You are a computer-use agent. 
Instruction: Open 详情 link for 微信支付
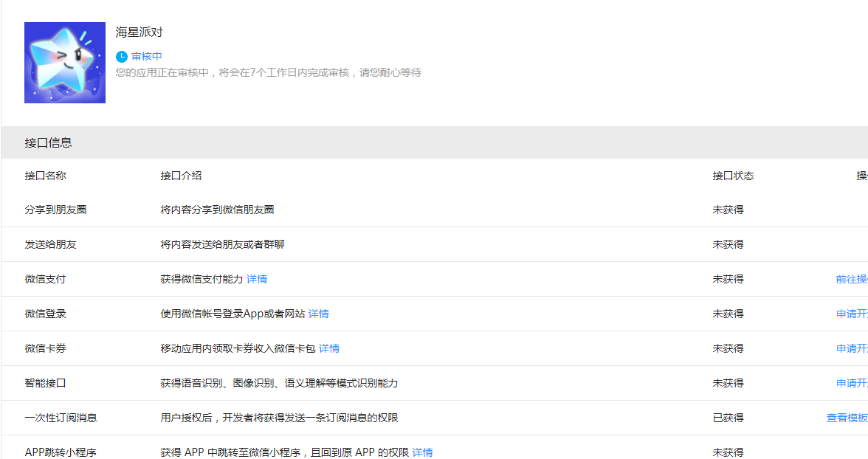coord(257,279)
